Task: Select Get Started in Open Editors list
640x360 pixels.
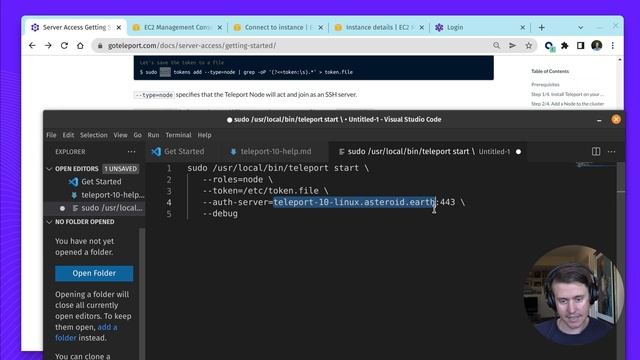Action: [x=101, y=182]
